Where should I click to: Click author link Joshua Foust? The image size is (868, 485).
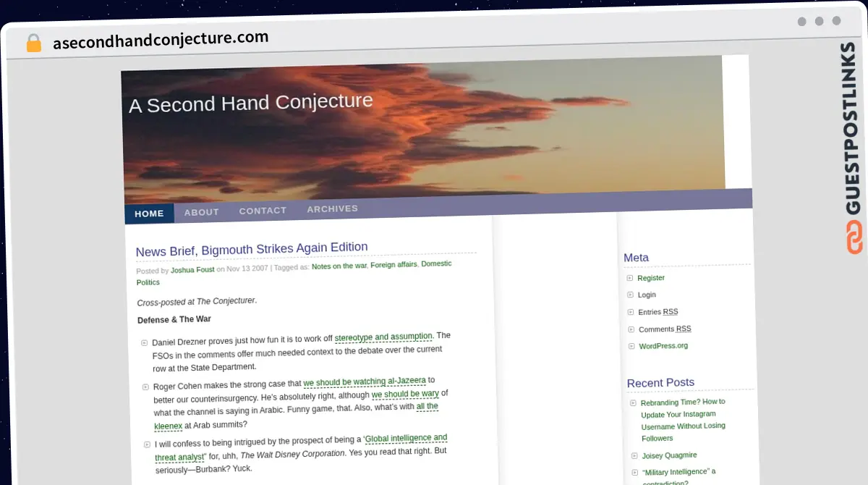(192, 269)
